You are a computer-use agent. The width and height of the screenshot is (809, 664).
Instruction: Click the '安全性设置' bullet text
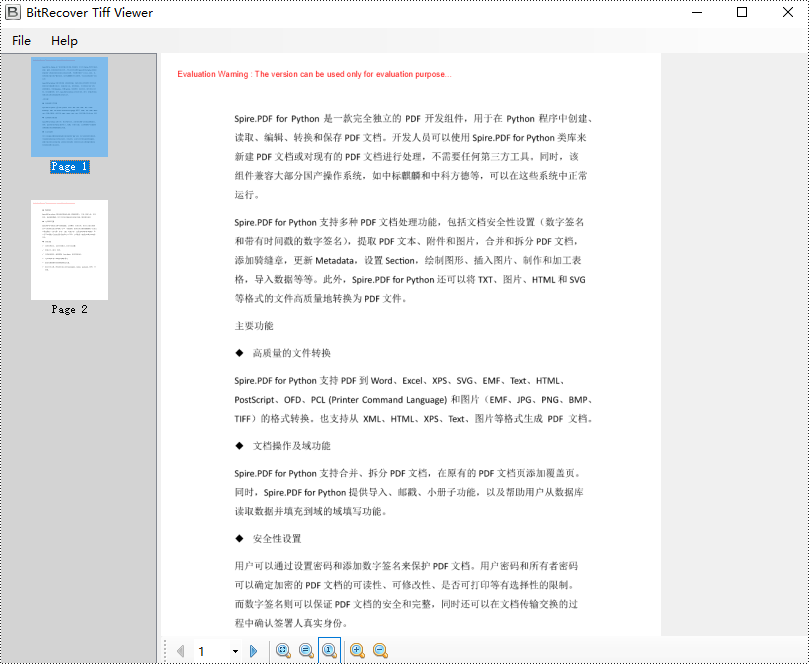coord(277,539)
